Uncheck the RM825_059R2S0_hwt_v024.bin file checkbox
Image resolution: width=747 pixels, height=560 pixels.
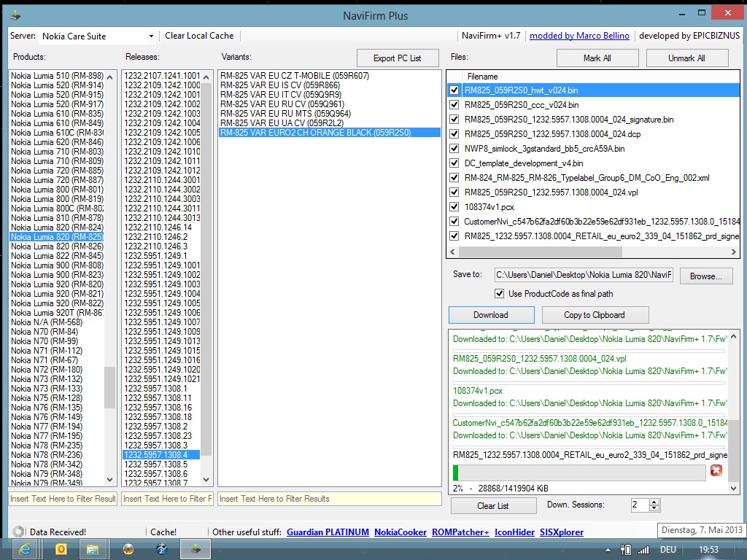click(454, 90)
